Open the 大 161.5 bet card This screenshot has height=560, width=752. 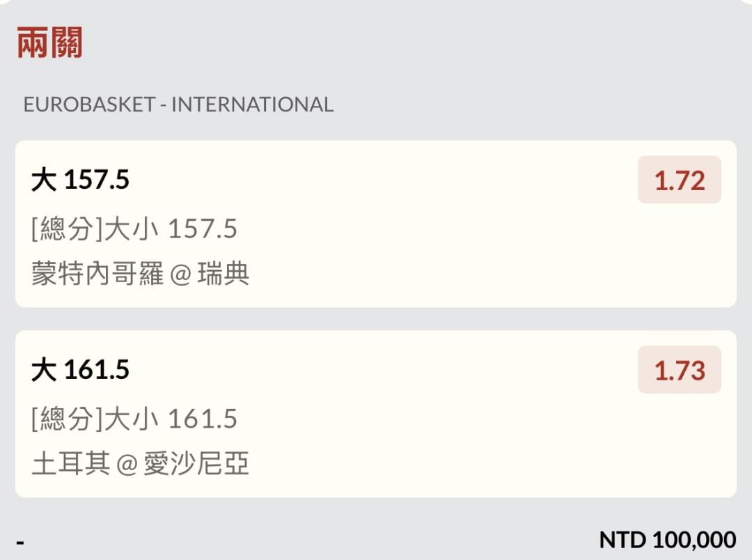tap(375, 414)
